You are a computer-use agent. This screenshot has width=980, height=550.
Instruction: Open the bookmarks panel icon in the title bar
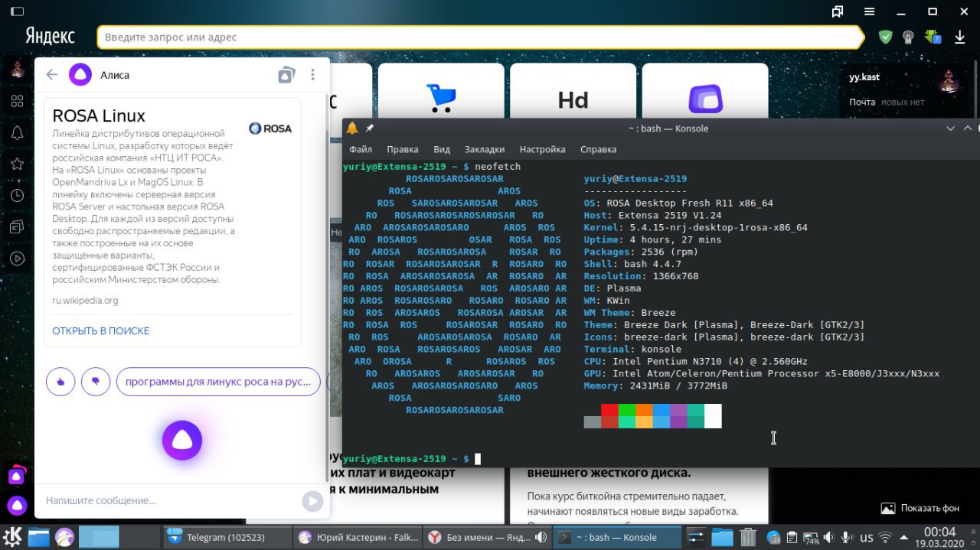pyautogui.click(x=838, y=11)
